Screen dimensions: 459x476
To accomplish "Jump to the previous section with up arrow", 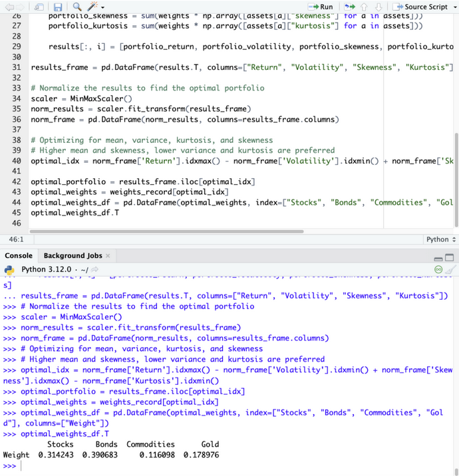I will point(364,7).
